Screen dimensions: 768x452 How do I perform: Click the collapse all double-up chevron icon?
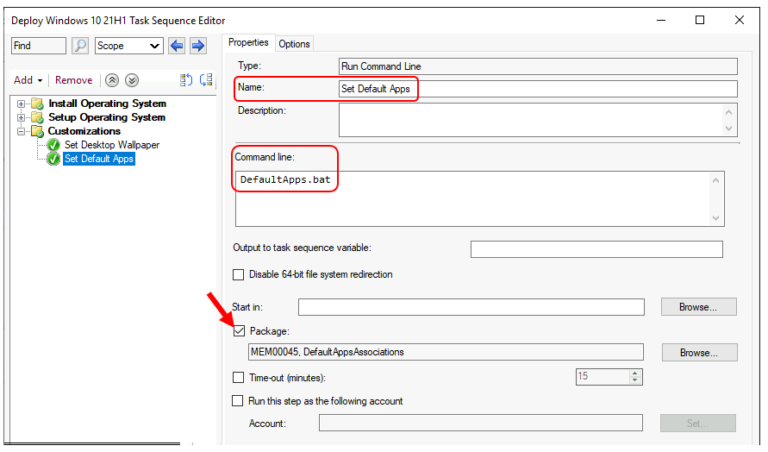tap(113, 80)
